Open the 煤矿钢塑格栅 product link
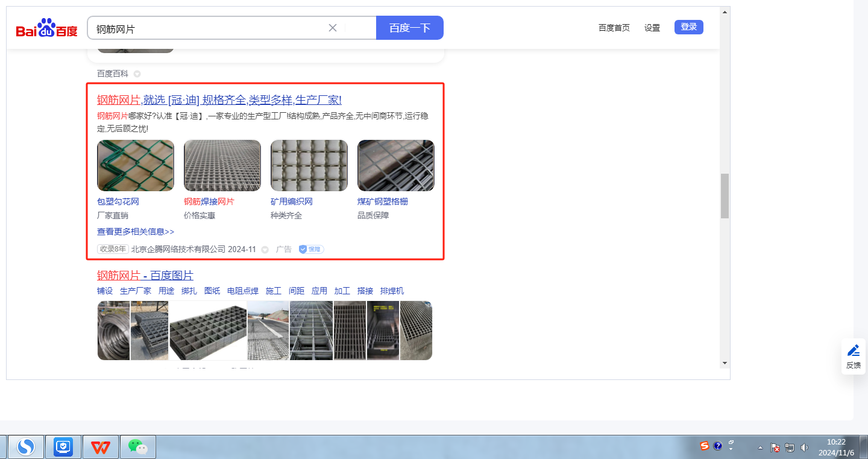Screen dimensions: 868x459 click(383, 201)
